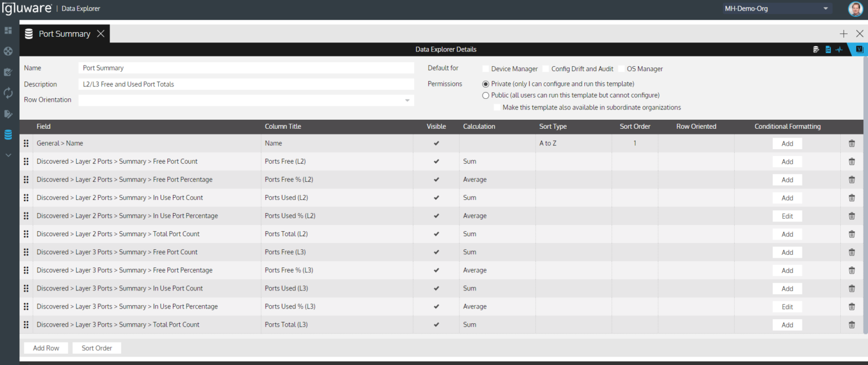Expand the sidebar chevron below database icon

[x=8, y=153]
